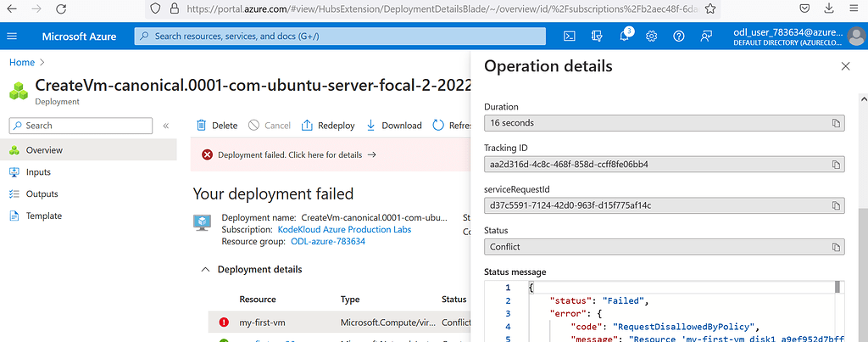Collapse the left sidebar menu
This screenshot has width=868, height=342.
click(x=166, y=126)
